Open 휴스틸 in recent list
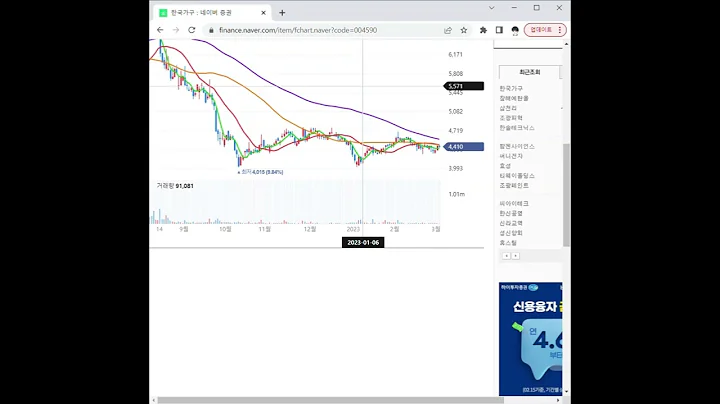720x404 pixels. click(508, 243)
